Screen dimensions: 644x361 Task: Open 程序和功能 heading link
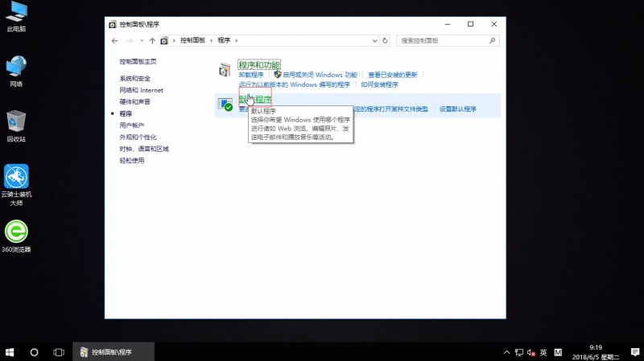[x=259, y=65]
